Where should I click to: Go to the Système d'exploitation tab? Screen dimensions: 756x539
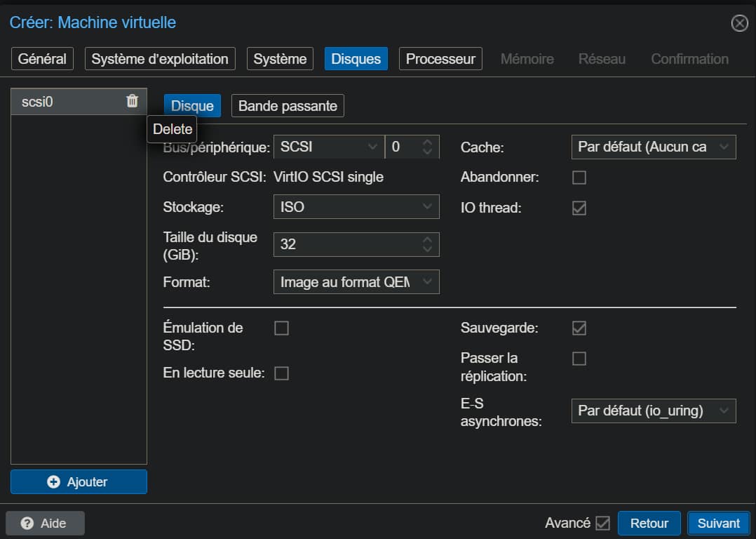tap(160, 59)
